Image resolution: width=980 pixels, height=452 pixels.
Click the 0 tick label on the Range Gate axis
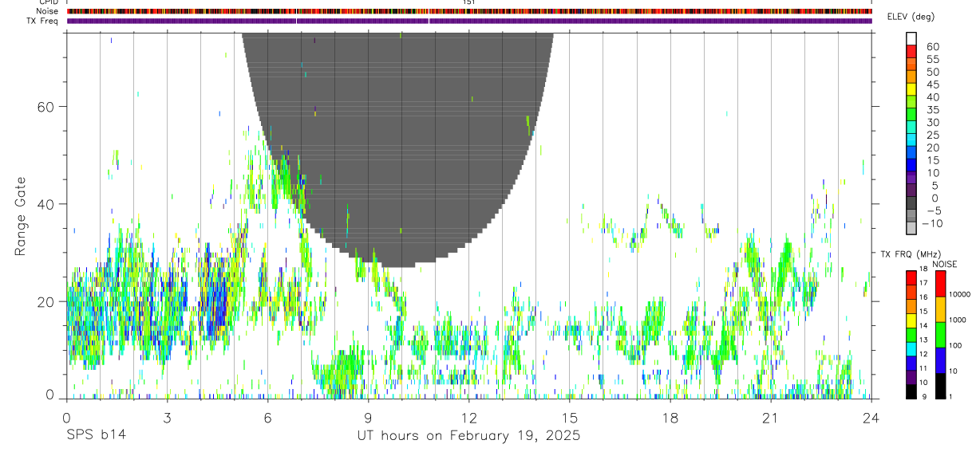(50, 395)
